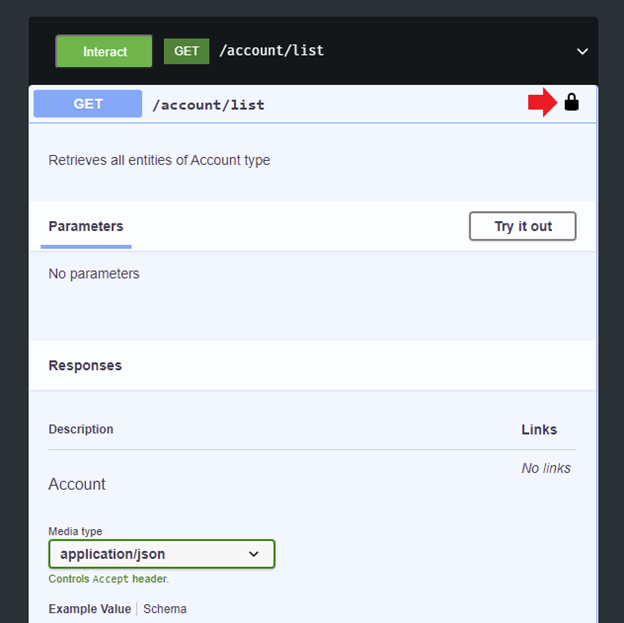
Task: Click the blue GET method badge
Action: [88, 104]
